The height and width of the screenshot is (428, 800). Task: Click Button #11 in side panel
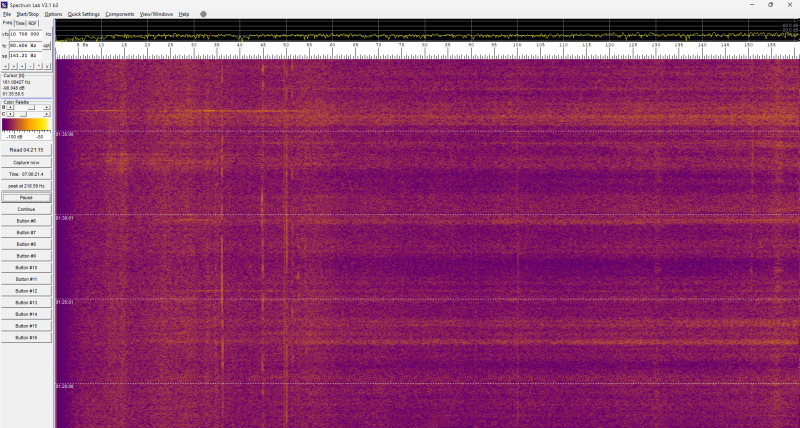tap(26, 280)
